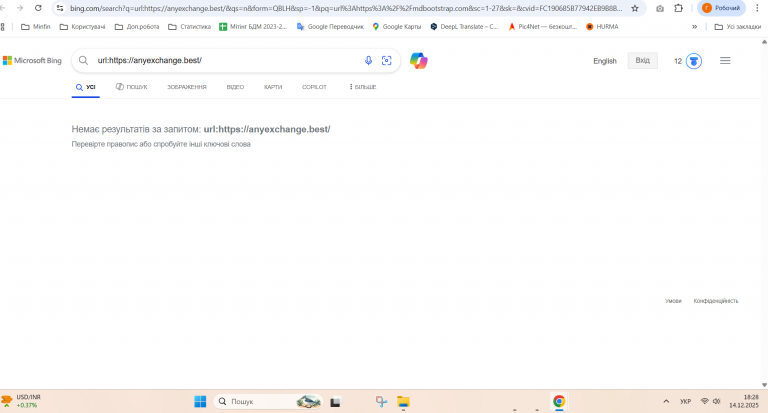Click the browser address bar URL
Image resolution: width=768 pixels, height=413 pixels.
click(346, 8)
